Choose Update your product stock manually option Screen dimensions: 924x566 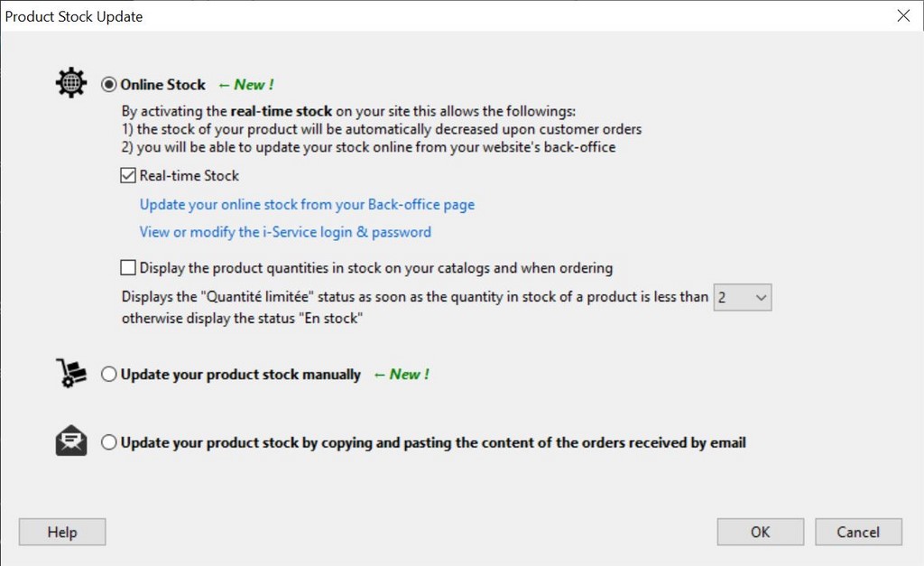(x=109, y=375)
